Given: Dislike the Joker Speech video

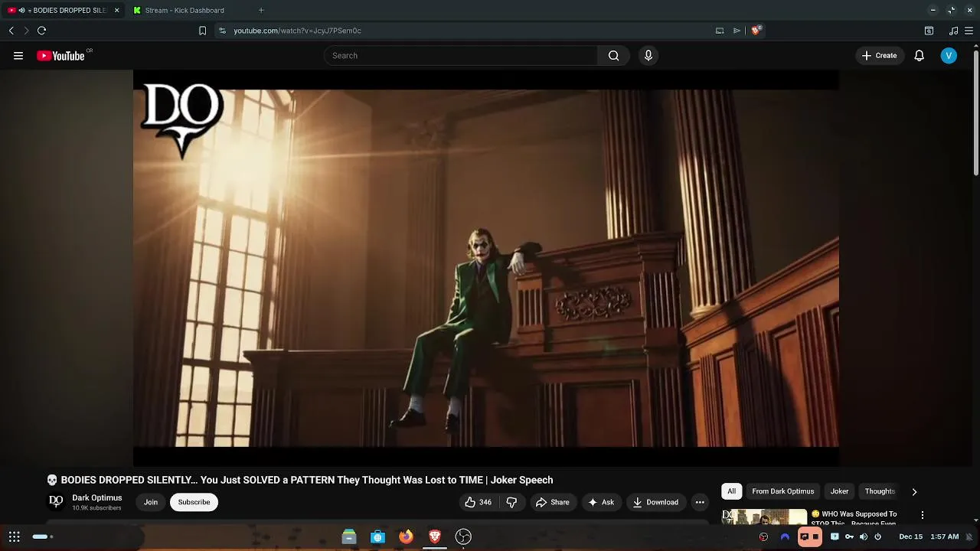Looking at the screenshot, I should tap(511, 502).
